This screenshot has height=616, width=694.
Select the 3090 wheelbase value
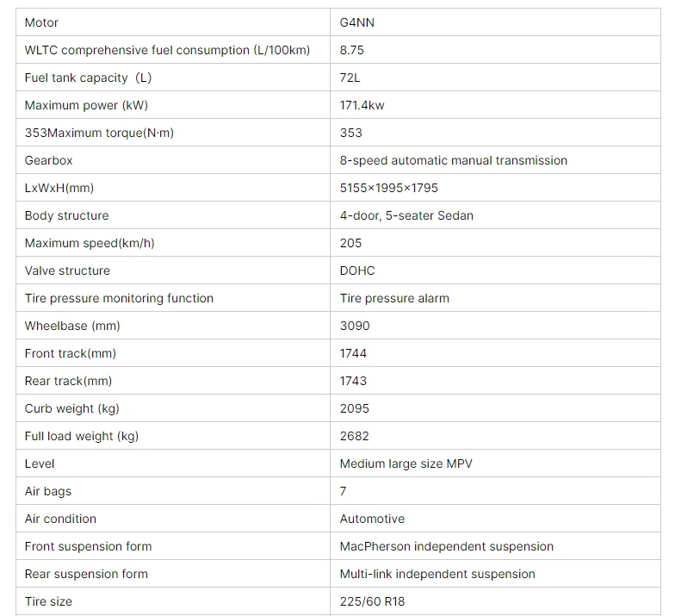click(x=354, y=326)
